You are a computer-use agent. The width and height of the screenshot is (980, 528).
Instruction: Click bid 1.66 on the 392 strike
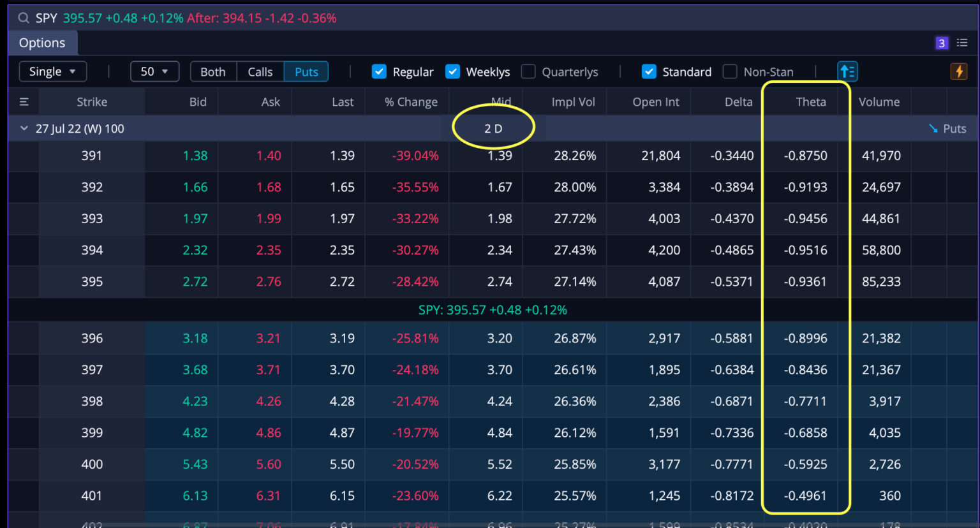[x=195, y=187]
